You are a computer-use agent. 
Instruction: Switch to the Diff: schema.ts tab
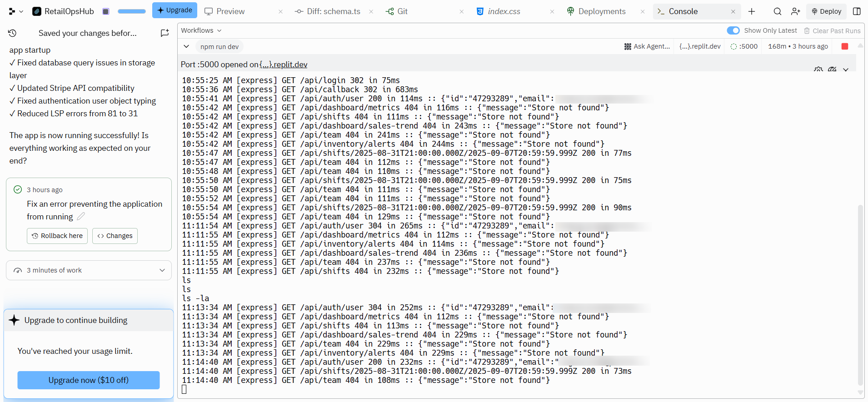(x=334, y=11)
